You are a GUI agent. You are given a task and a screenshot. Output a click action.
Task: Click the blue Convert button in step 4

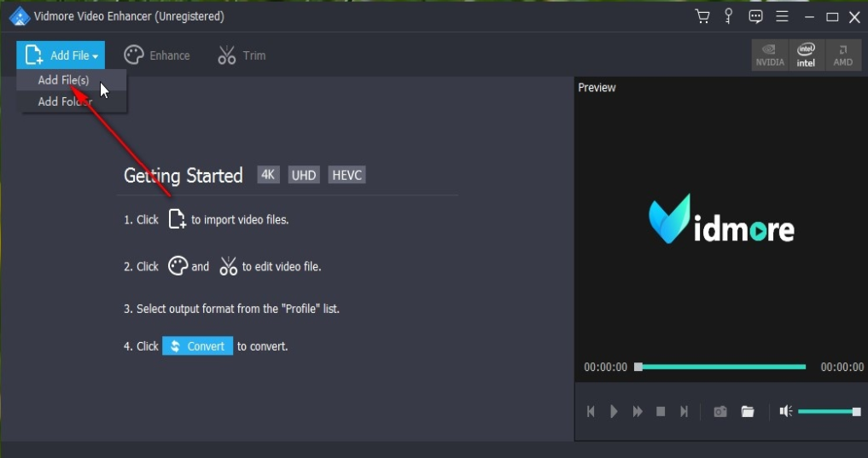pyautogui.click(x=198, y=346)
